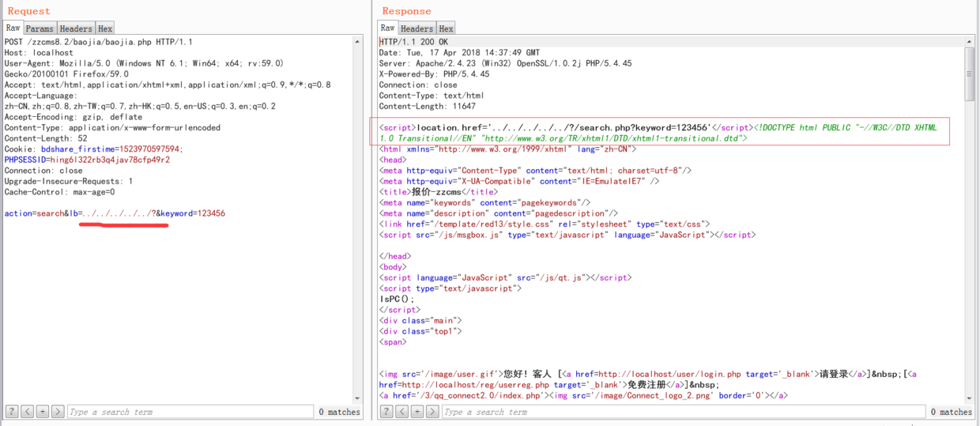980x426 pixels.
Task: Click the stylesheet link line with red13/style.css
Action: pos(544,224)
